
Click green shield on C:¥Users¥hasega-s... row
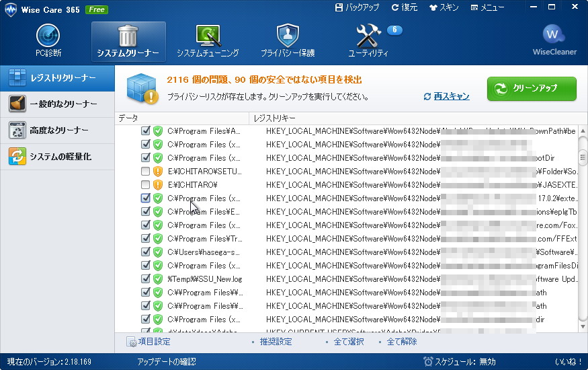pyautogui.click(x=158, y=252)
